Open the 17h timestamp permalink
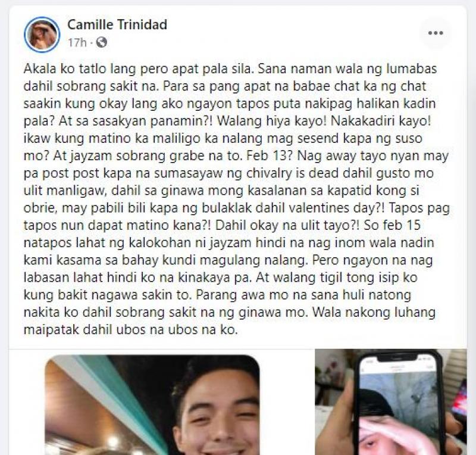Viewport: 476px width, 455px height. tap(77, 42)
